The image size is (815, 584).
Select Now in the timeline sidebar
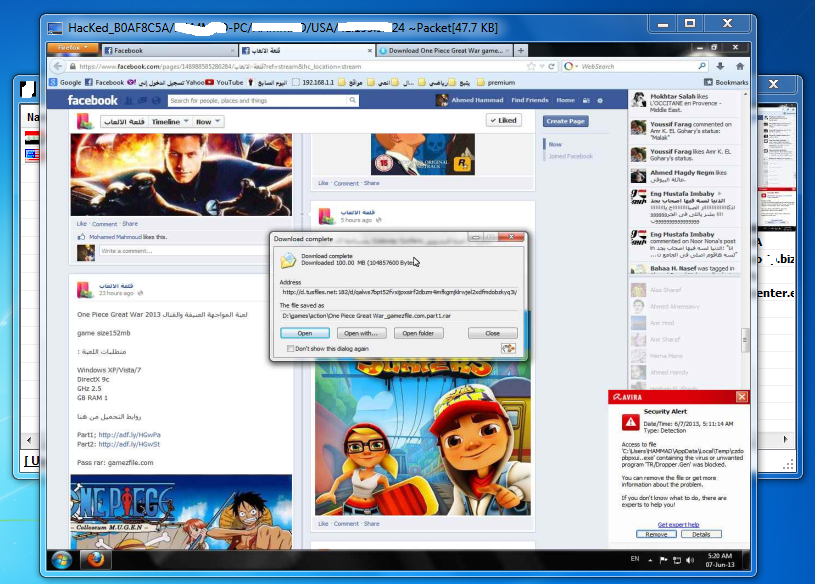tap(555, 144)
